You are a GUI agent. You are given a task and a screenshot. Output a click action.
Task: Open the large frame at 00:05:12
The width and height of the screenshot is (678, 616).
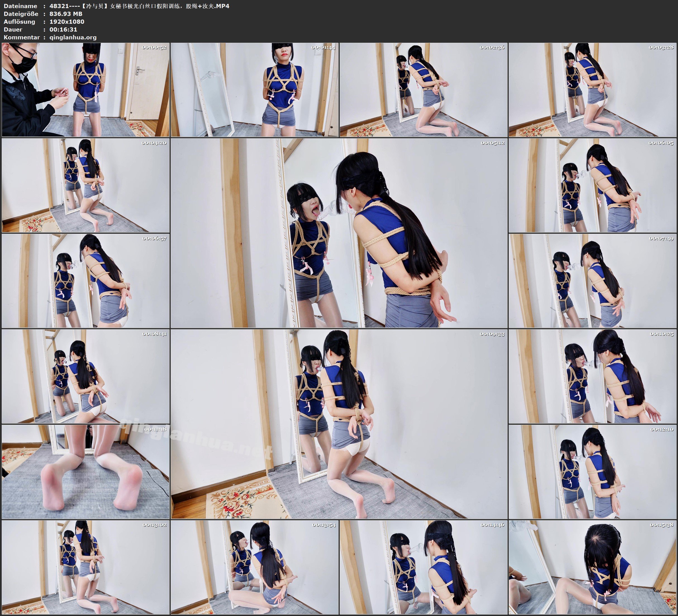pos(339,233)
